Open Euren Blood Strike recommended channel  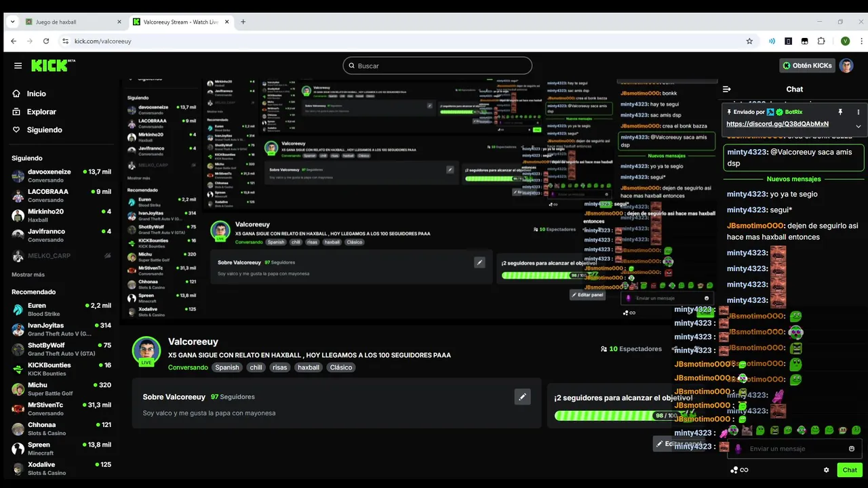[61, 310]
